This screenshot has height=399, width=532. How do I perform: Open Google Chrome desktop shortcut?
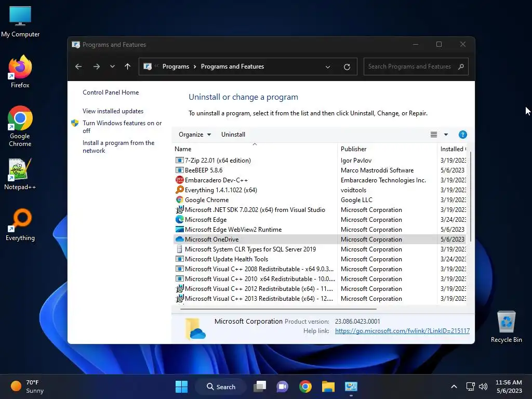tap(20, 126)
